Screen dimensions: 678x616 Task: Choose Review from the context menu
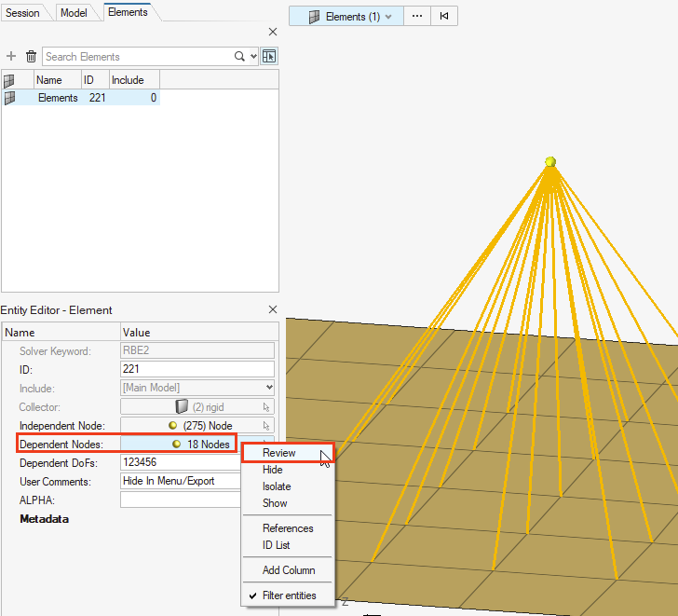278,453
